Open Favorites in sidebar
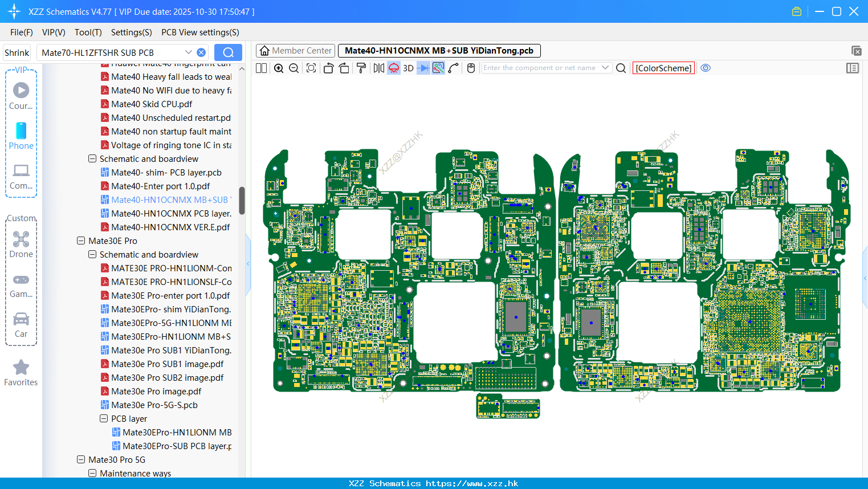Viewport: 868px width, 489px height. click(x=21, y=373)
